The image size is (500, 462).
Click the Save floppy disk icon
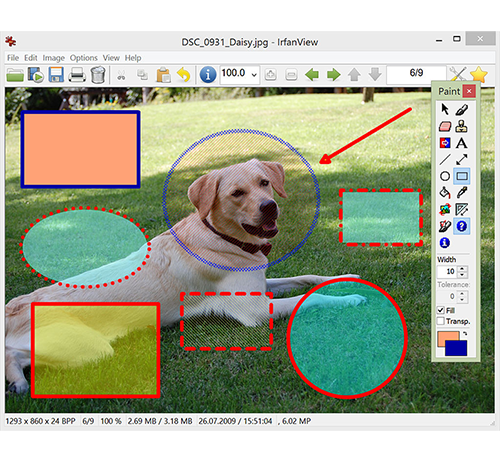[56, 74]
